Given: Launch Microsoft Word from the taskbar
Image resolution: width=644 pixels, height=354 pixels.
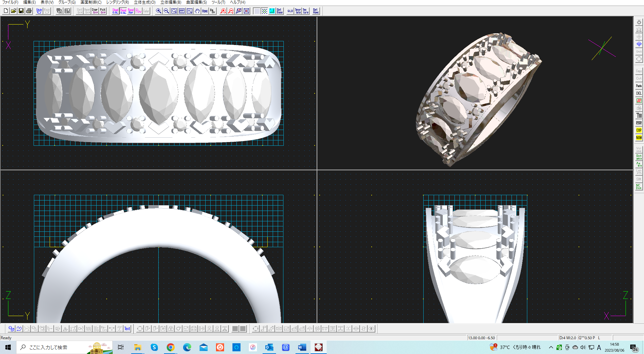Looking at the screenshot, I should (x=302, y=347).
